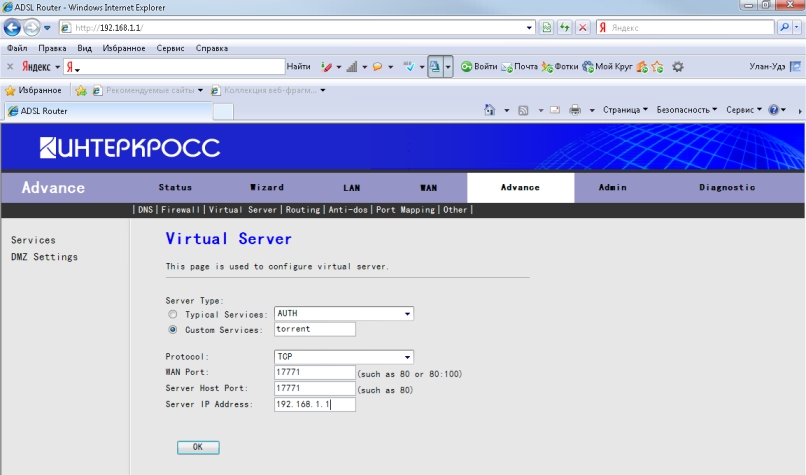Image resolution: width=806 pixels, height=475 pixels.
Task: Open the Страница command bar menu
Action: (625, 110)
